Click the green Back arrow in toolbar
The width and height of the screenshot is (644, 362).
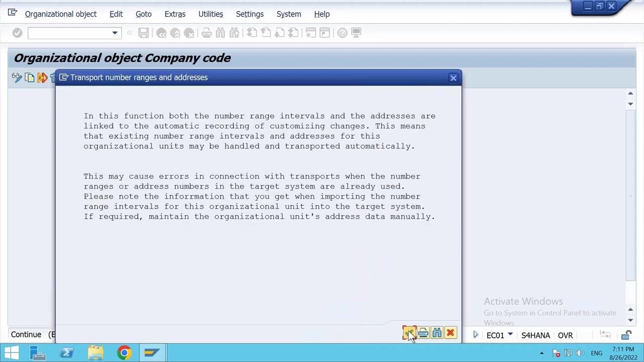click(162, 33)
